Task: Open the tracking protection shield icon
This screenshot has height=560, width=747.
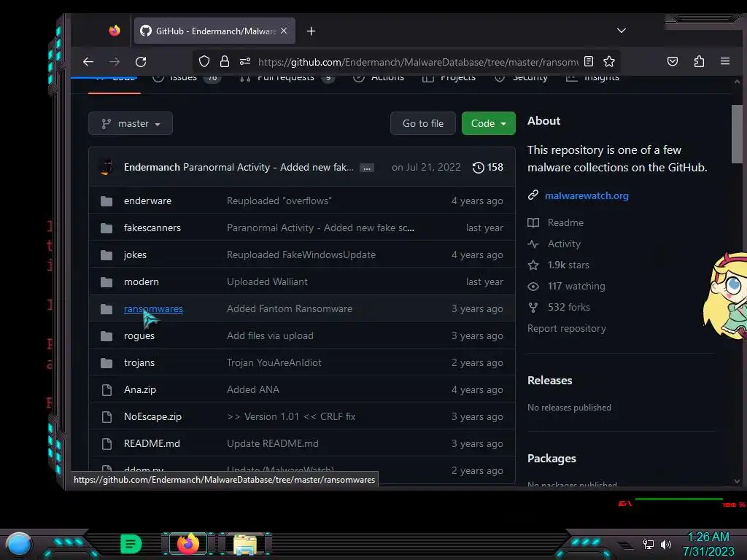Action: (204, 61)
